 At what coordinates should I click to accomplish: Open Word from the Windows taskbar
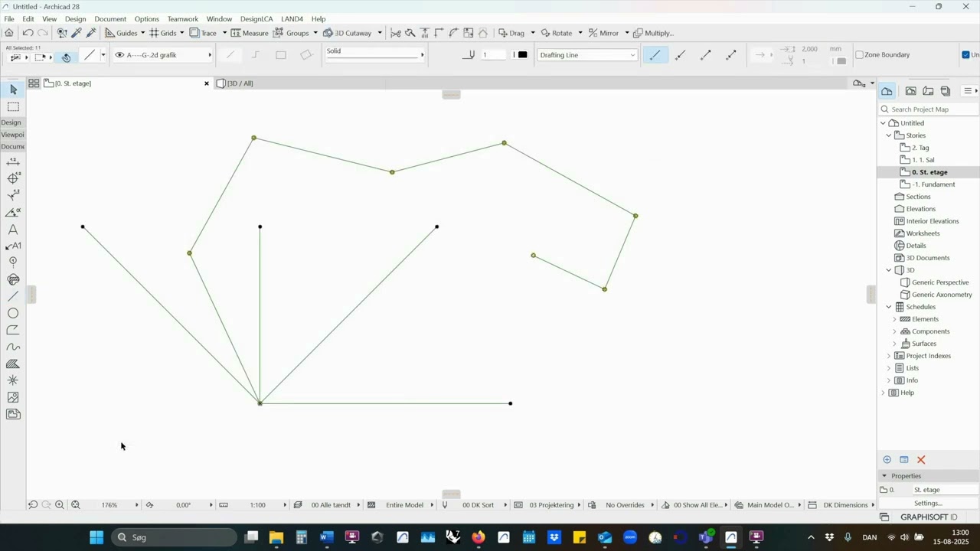point(326,537)
